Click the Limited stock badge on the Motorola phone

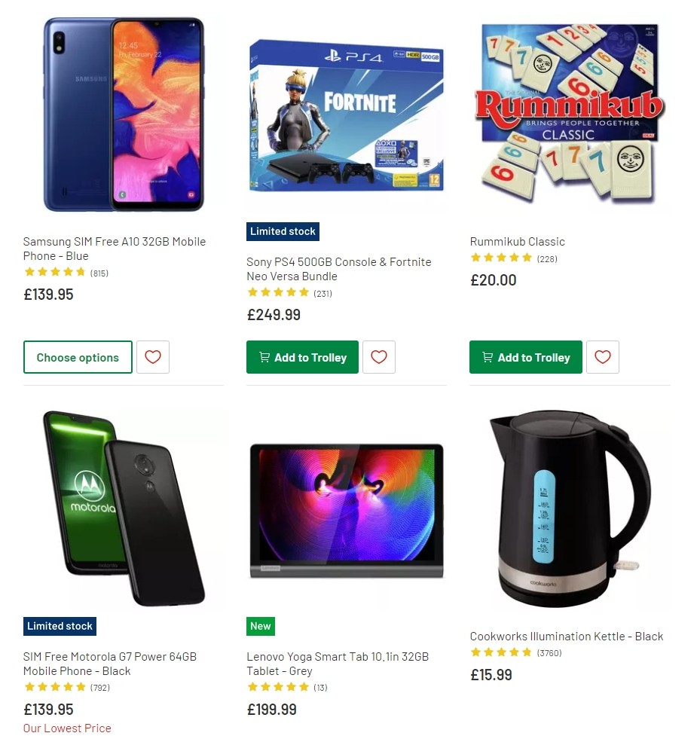pos(60,626)
